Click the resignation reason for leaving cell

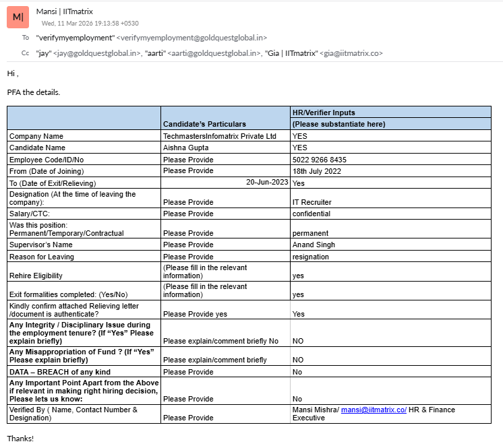(310, 257)
